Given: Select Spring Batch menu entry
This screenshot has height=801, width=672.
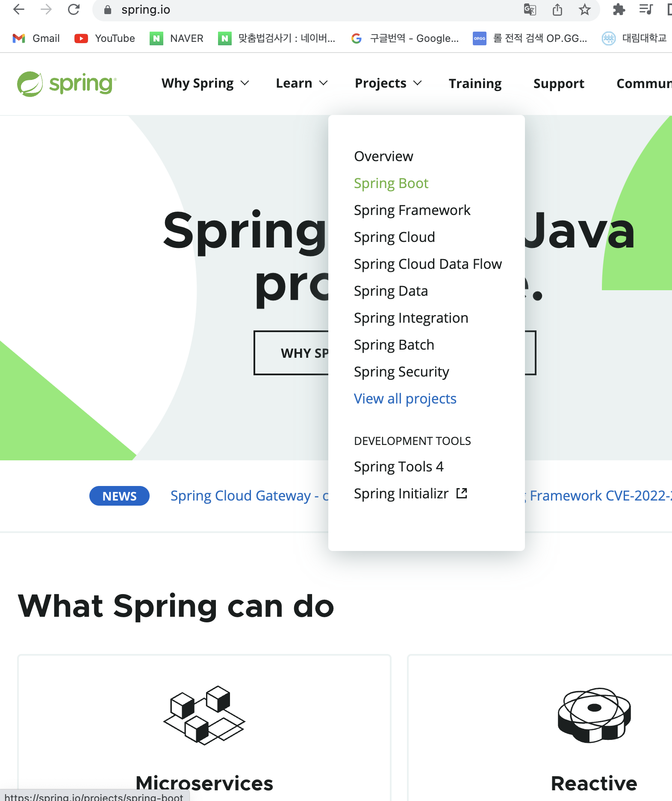Looking at the screenshot, I should (x=394, y=345).
